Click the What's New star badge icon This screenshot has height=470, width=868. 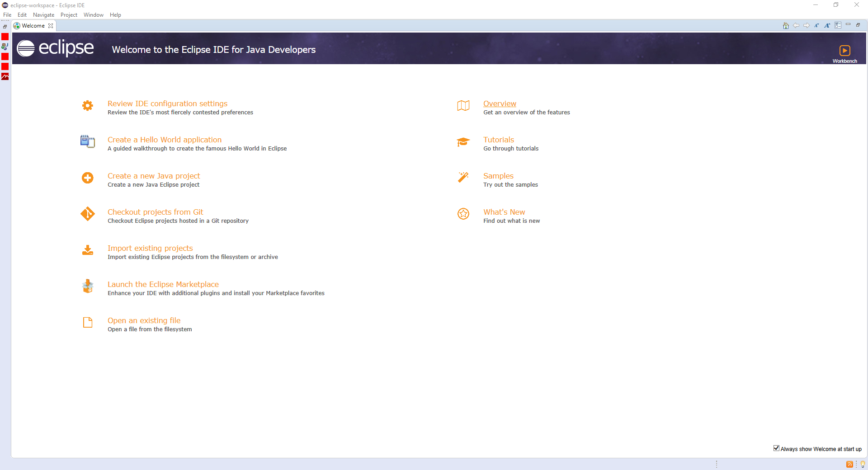pos(463,214)
